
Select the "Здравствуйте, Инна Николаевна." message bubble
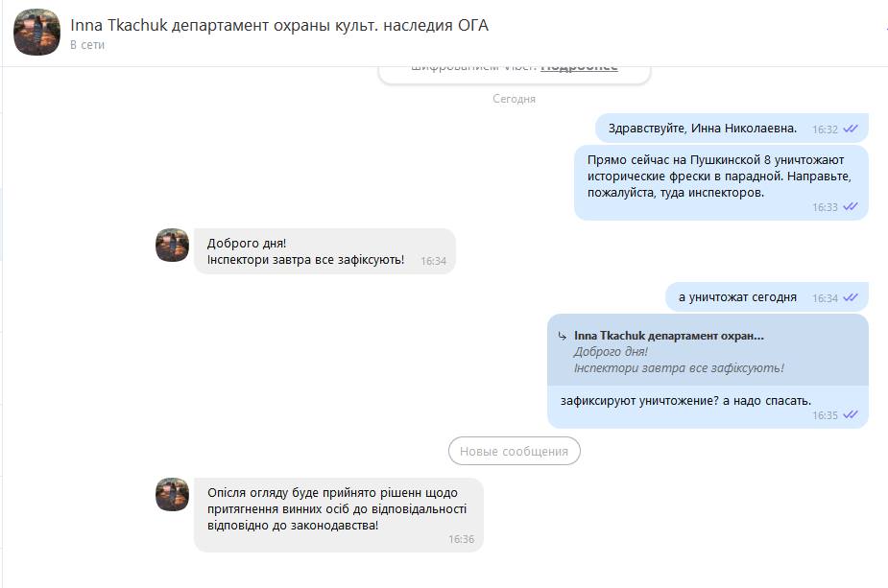pos(732,129)
